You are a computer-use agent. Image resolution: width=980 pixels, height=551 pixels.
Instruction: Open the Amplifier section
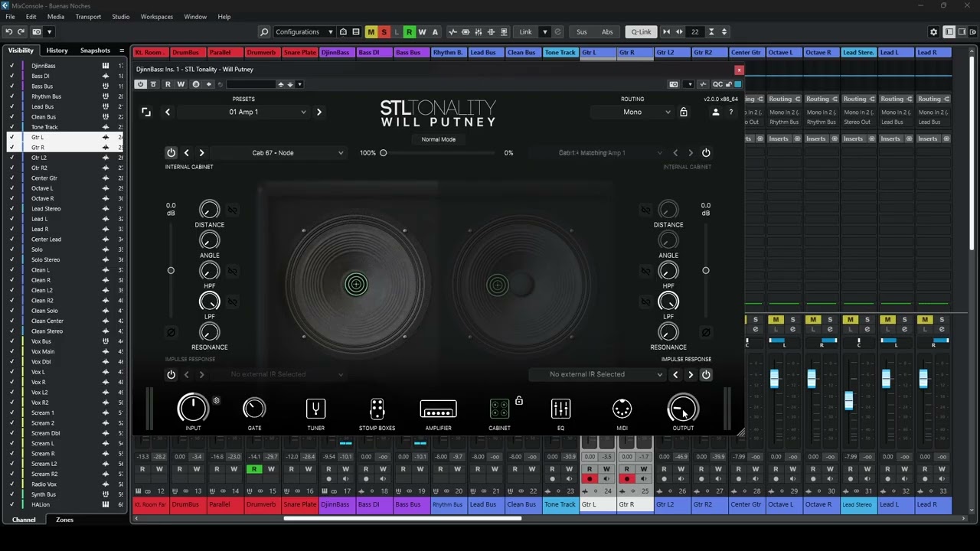click(438, 409)
